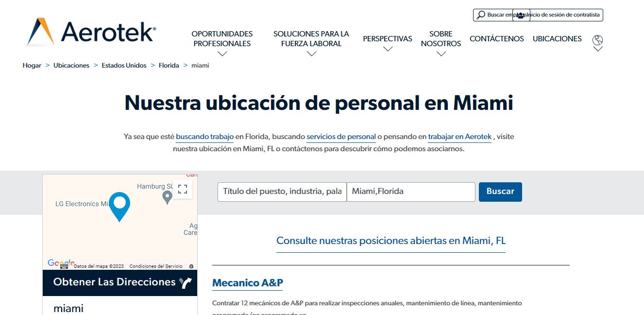
Task: Open language dropdown chevron under globe
Action: 598,49
